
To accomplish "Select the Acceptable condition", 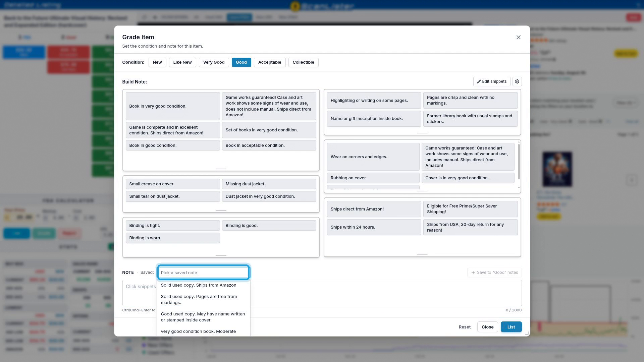I will pos(270,62).
